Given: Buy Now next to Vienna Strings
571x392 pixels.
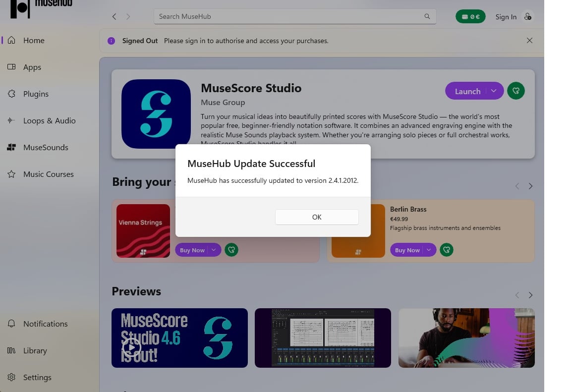Looking at the screenshot, I should coord(192,250).
